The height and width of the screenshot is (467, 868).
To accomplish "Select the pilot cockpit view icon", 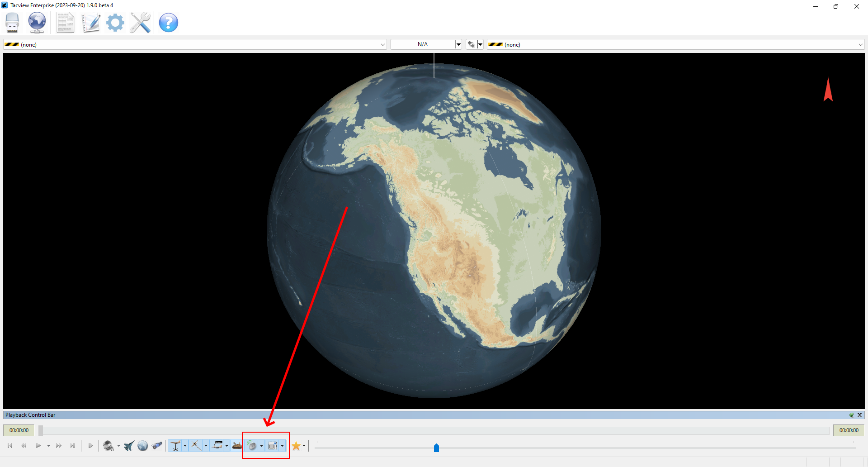I will [108, 446].
